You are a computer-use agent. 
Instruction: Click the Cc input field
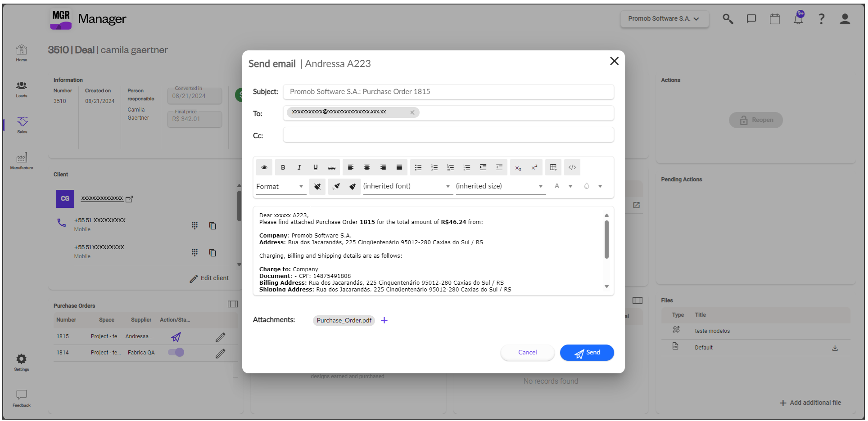point(448,135)
